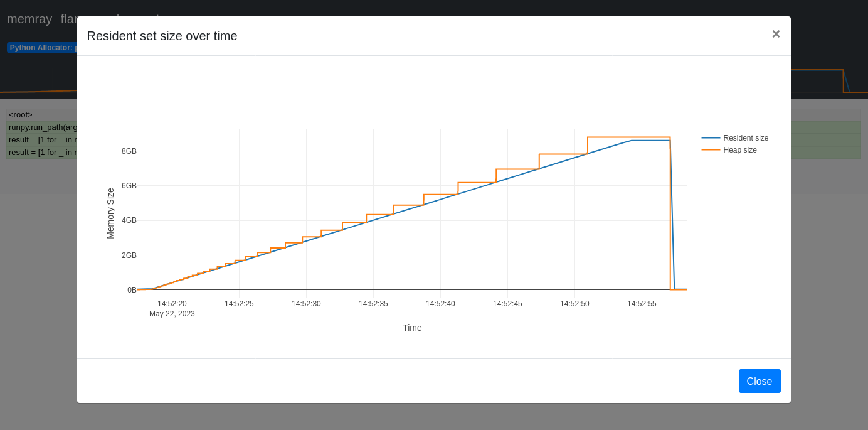Click the 14:52:40 time tick label

point(440,304)
